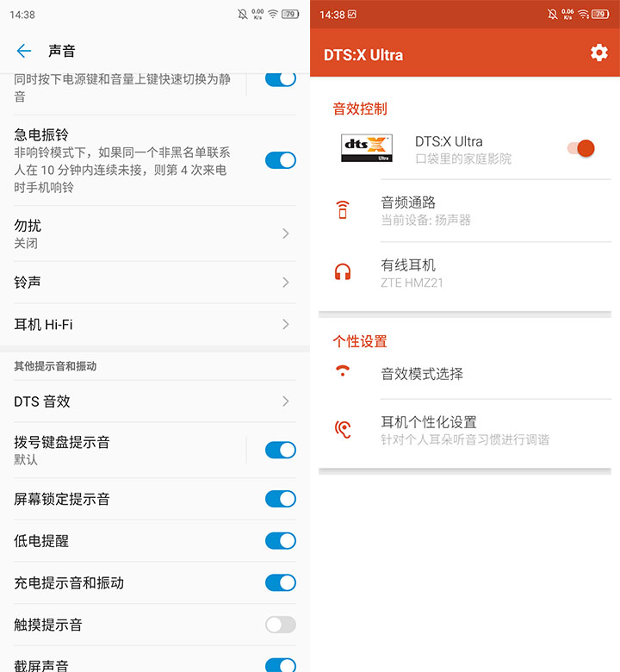620x672 pixels.
Task: Tap the dts X Ultra logo
Action: pos(366,148)
